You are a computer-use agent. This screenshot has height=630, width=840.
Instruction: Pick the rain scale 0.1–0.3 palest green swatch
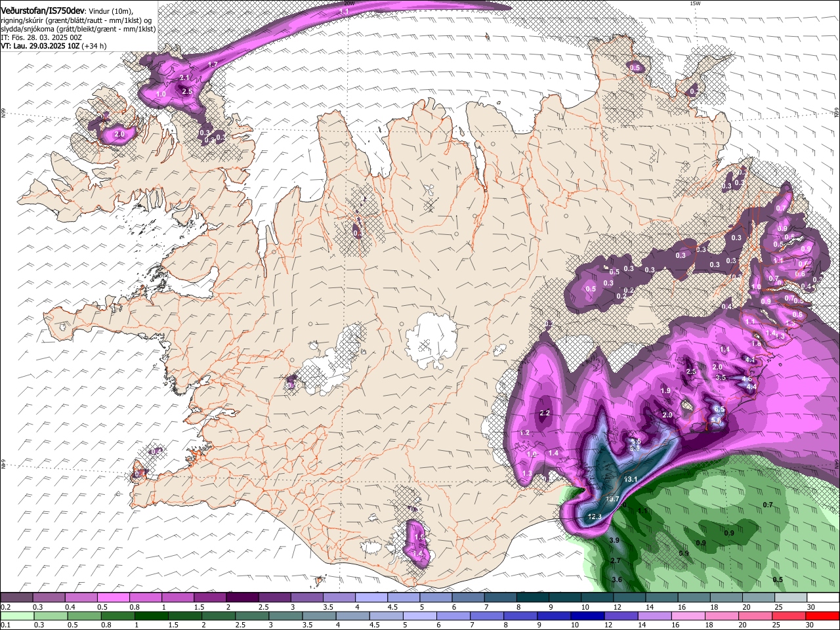coord(17,616)
